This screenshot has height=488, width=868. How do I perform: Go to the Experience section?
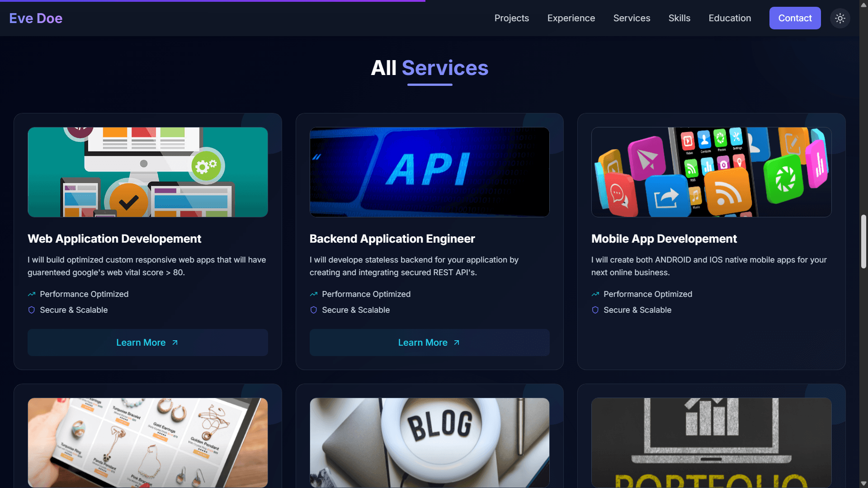coord(571,18)
